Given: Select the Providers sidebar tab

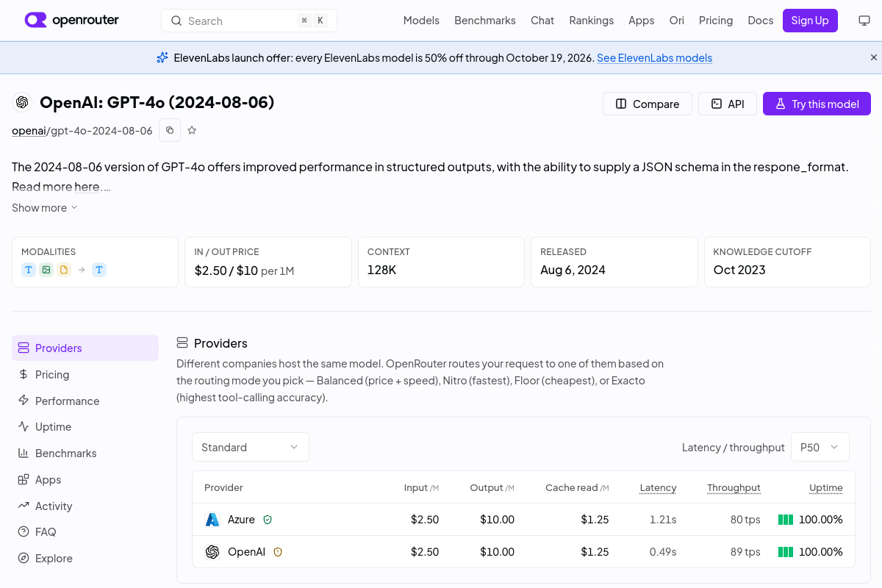Looking at the screenshot, I should (85, 348).
